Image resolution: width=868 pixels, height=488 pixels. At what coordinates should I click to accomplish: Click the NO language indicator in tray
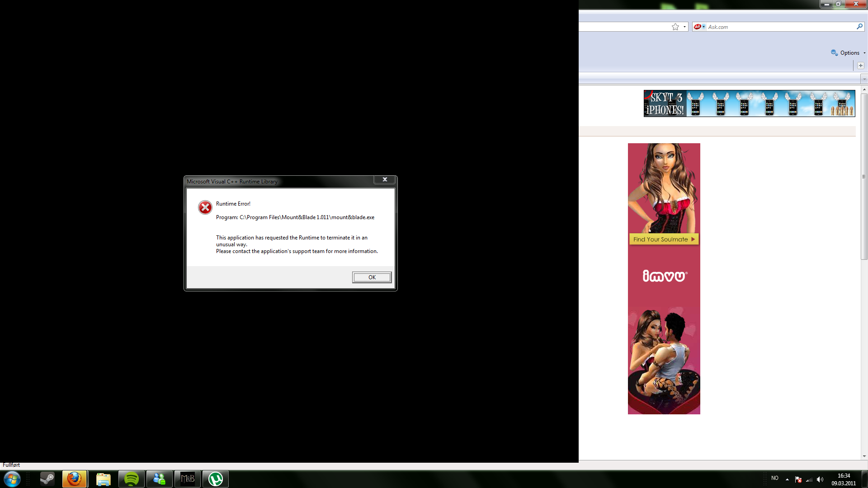point(775,478)
